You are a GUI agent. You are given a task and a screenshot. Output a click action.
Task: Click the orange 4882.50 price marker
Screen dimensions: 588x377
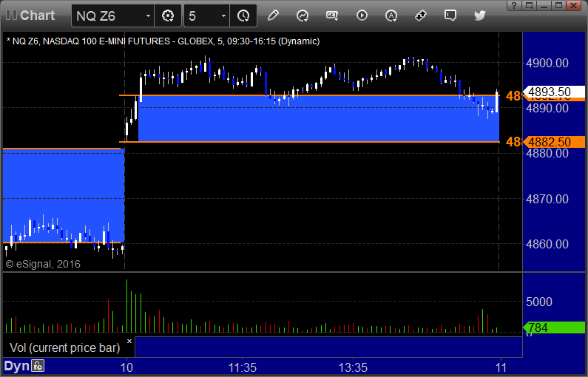pyautogui.click(x=554, y=142)
